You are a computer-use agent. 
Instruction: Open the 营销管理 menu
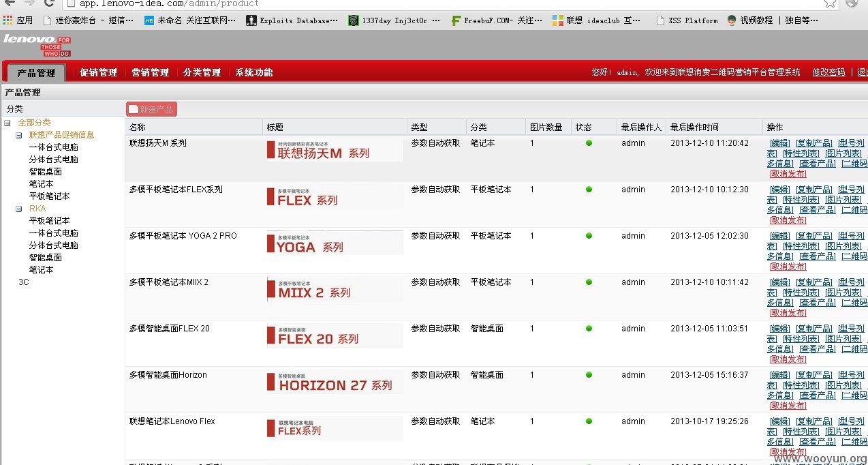pos(150,72)
